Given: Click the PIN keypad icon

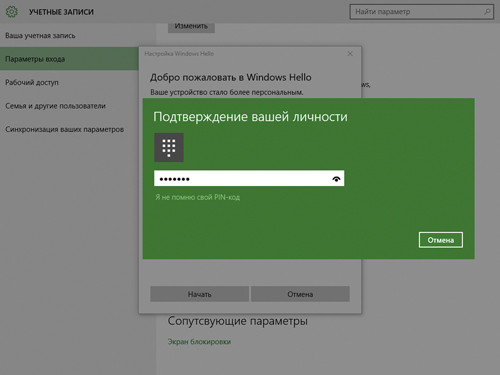Looking at the screenshot, I should (169, 147).
